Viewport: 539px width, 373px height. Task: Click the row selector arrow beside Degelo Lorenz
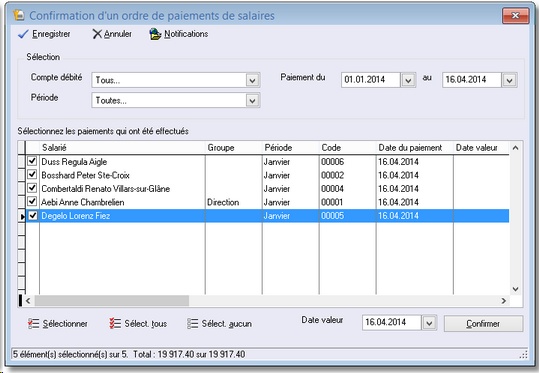pos(22,216)
